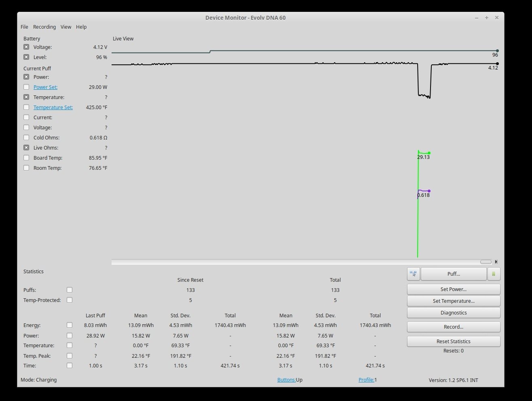Toggle the Live Ohms checkbox off

click(26, 148)
